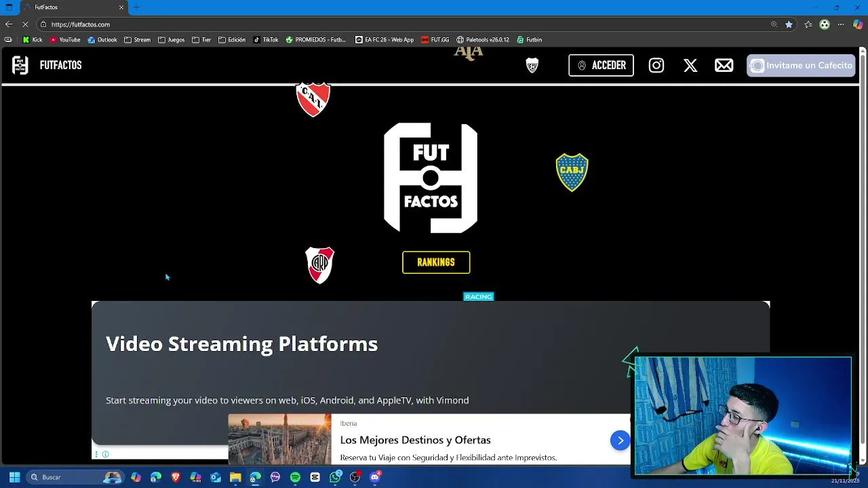
Task: Open the FUT.GG bookmark
Action: [x=435, y=39]
